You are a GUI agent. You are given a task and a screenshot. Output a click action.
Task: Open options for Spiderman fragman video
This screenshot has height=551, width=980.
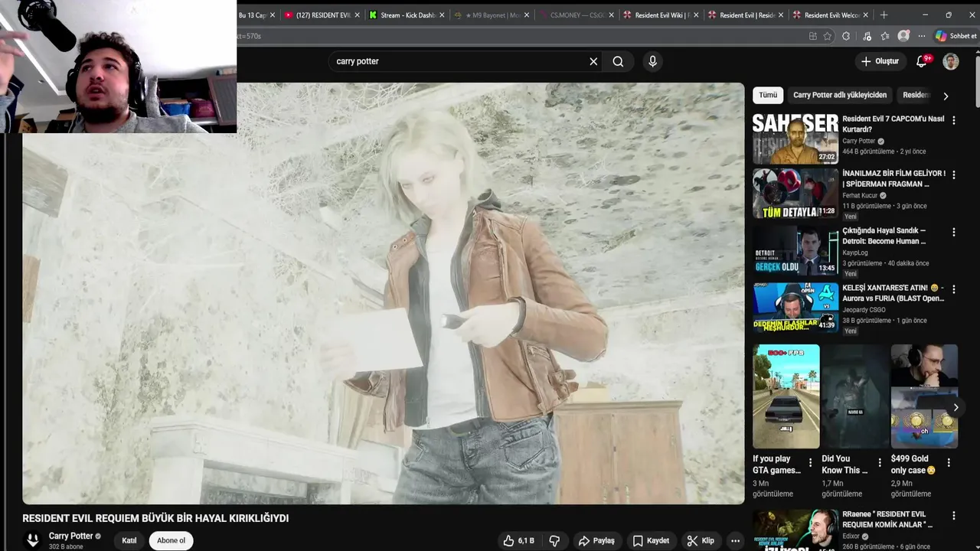[x=953, y=174]
